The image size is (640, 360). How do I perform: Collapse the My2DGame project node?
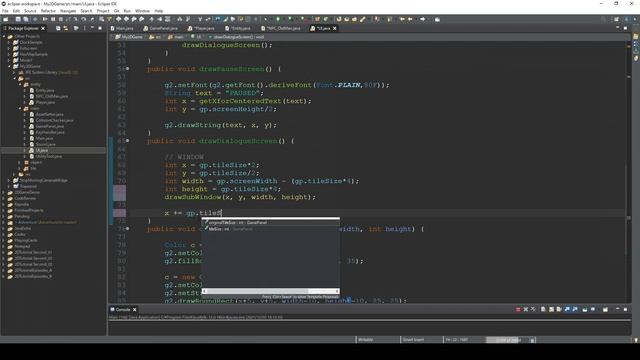click(x=9, y=66)
